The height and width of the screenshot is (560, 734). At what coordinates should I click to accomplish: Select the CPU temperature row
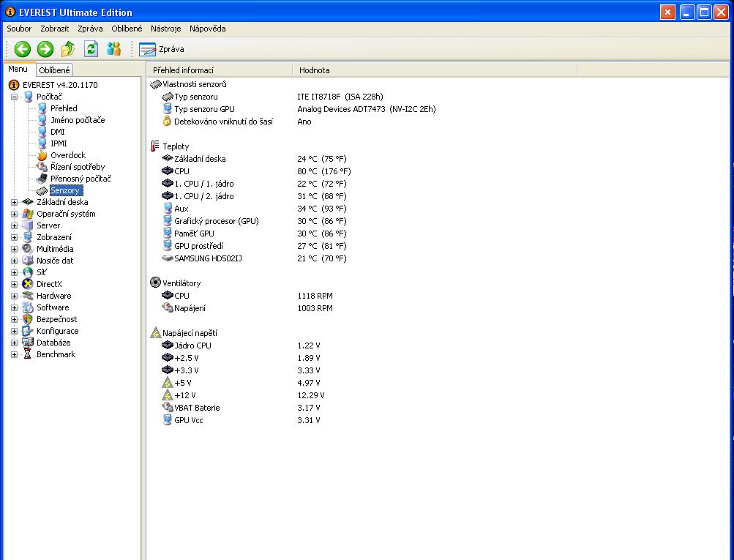tap(181, 171)
